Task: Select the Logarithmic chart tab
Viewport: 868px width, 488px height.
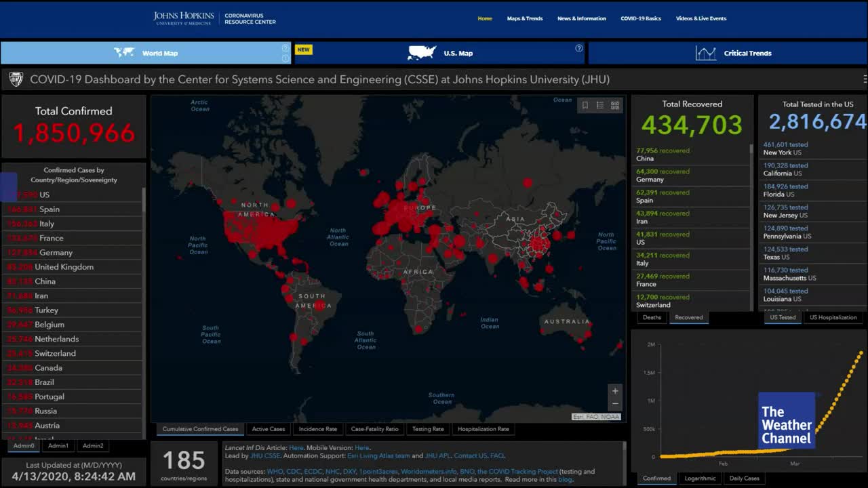Action: [700, 479]
